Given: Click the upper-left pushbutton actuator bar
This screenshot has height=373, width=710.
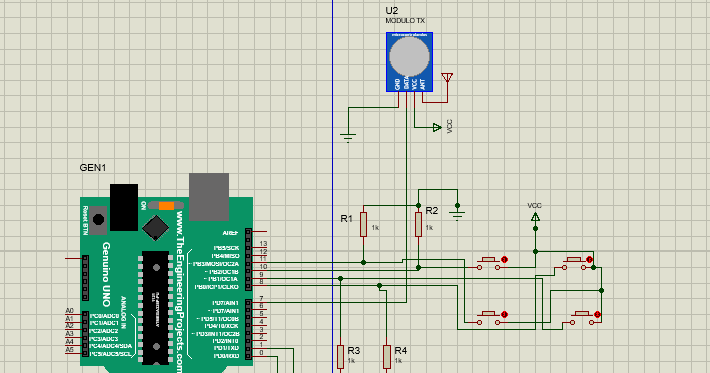Looking at the screenshot, I should [x=488, y=259].
